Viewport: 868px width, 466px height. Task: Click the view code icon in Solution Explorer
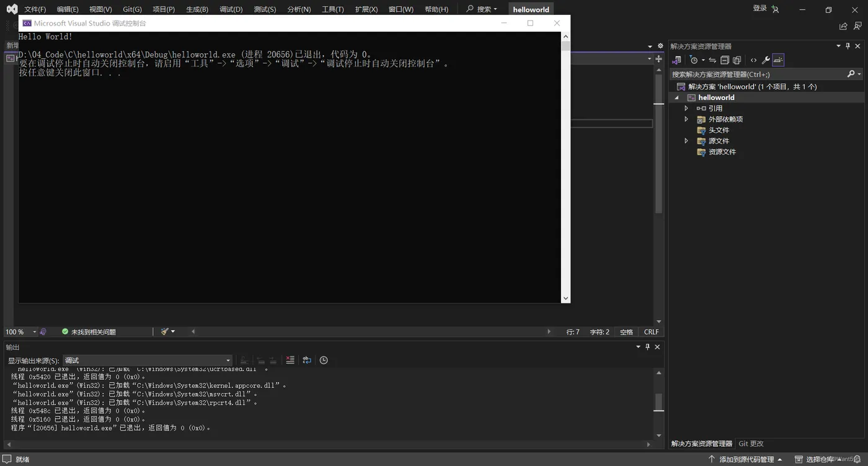click(753, 60)
